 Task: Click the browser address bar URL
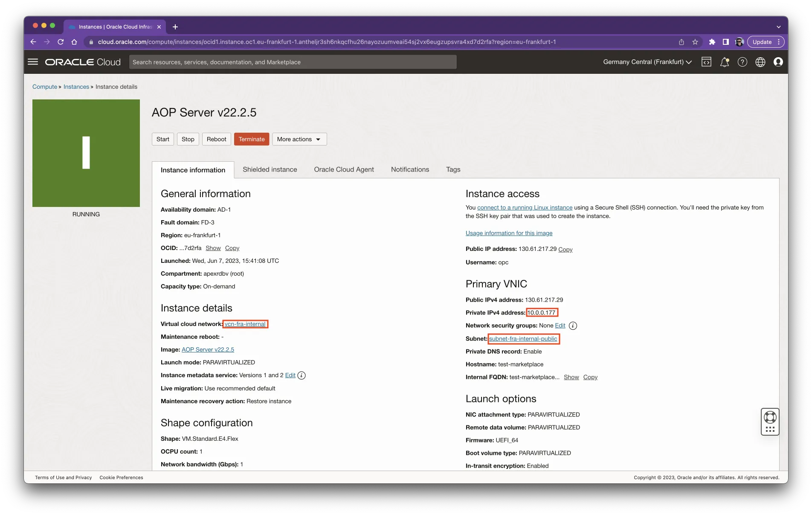pos(327,42)
